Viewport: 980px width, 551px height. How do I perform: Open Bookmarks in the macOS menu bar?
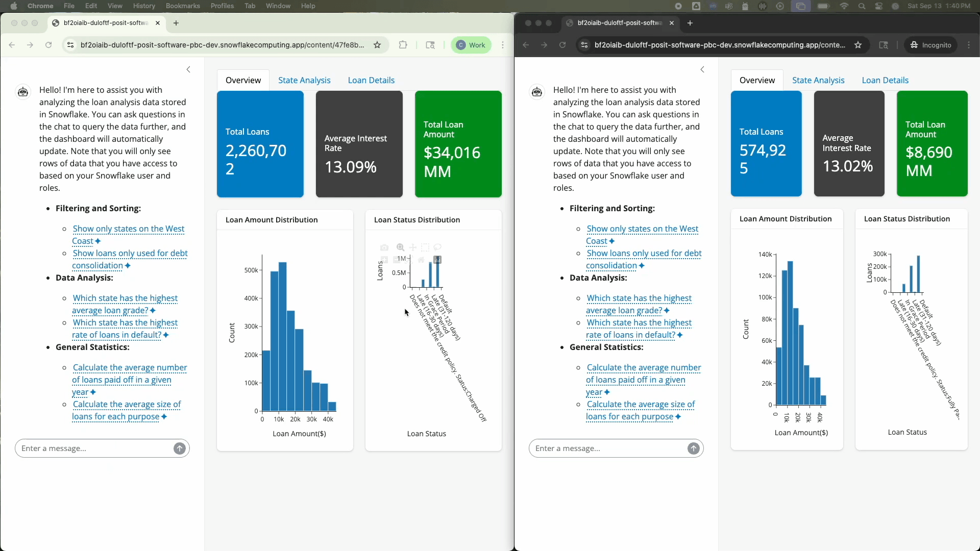coord(183,6)
